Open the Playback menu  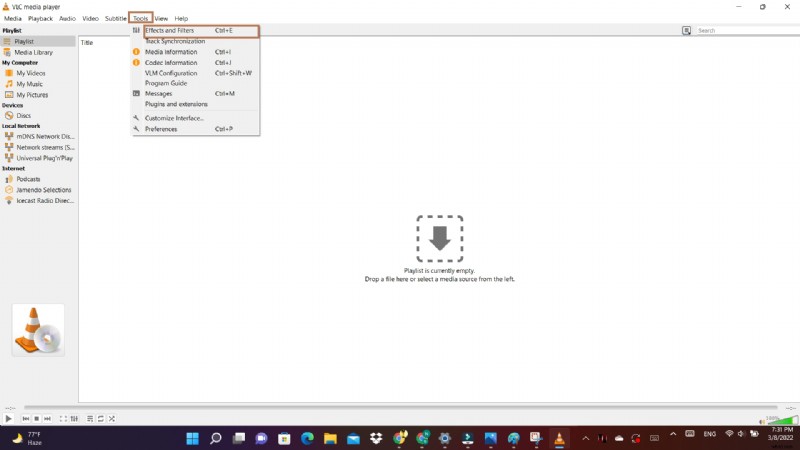pos(41,18)
